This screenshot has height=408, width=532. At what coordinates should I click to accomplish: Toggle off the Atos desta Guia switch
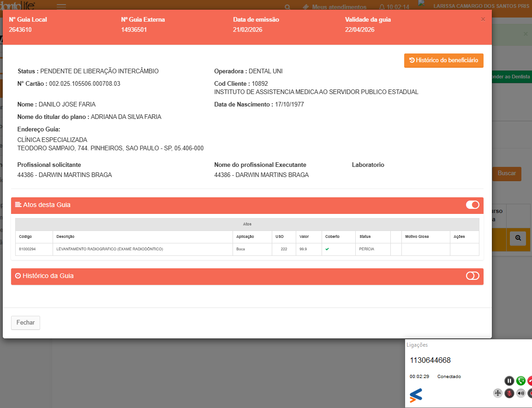point(472,205)
